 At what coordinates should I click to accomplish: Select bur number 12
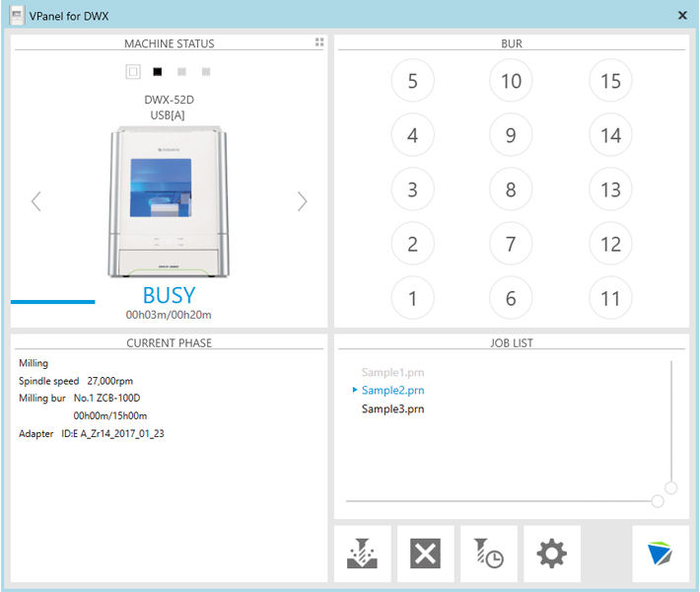pos(610,244)
